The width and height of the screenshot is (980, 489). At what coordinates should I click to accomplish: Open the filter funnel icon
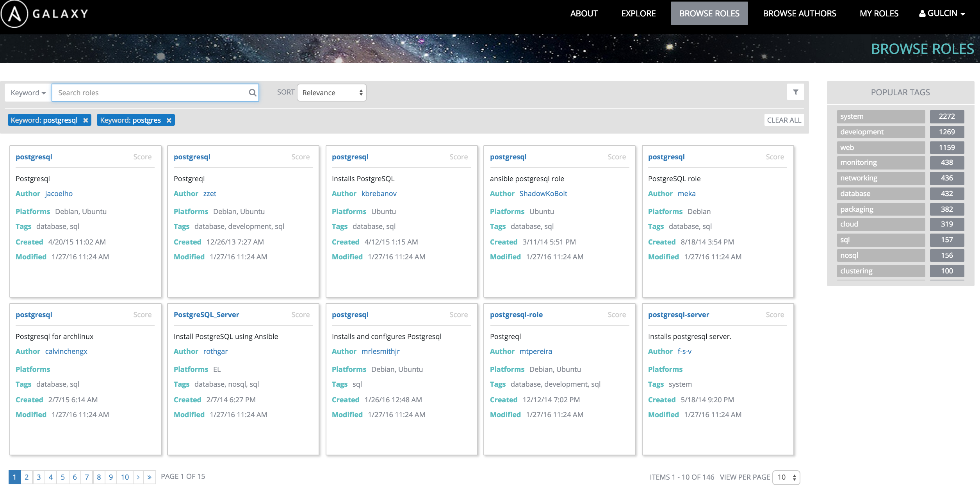(x=795, y=92)
